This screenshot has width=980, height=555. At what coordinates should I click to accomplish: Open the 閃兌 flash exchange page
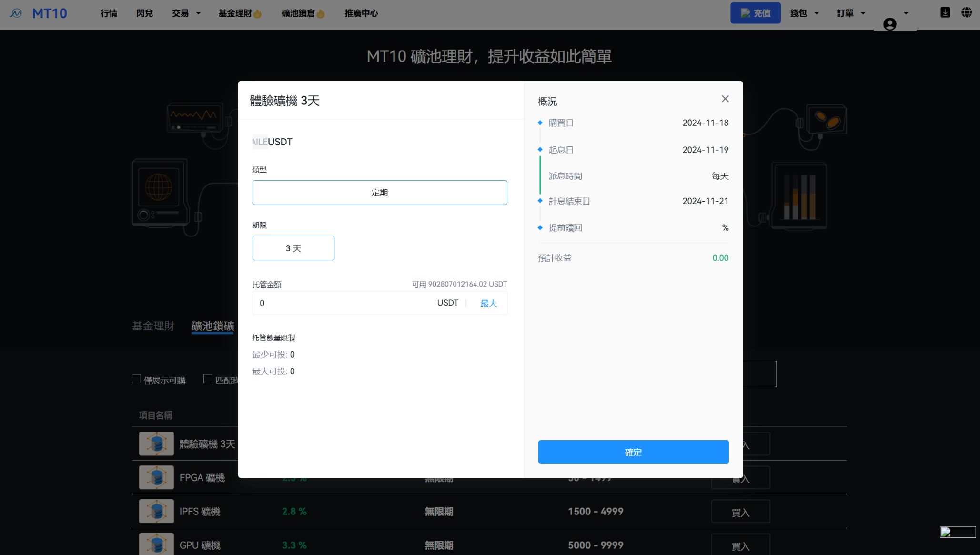(144, 13)
